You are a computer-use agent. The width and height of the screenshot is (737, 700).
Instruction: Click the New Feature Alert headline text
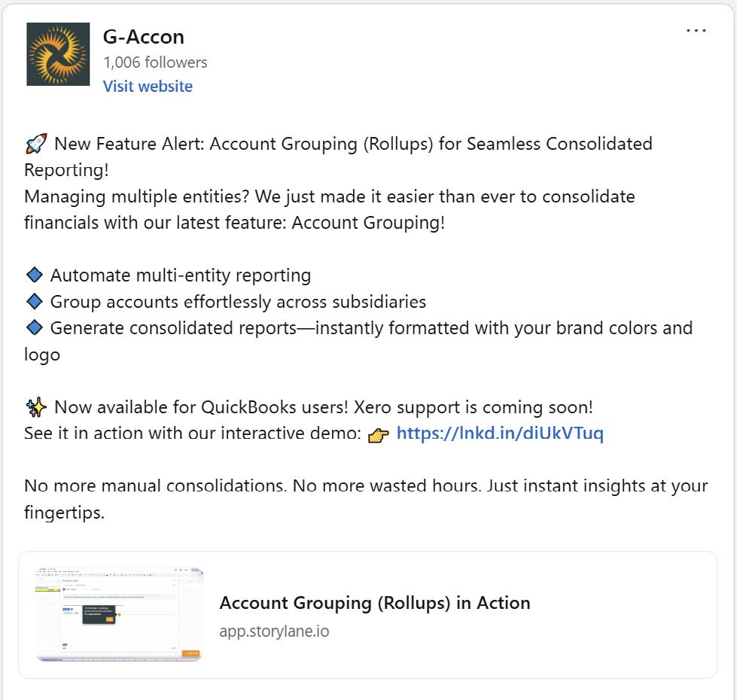(x=354, y=143)
